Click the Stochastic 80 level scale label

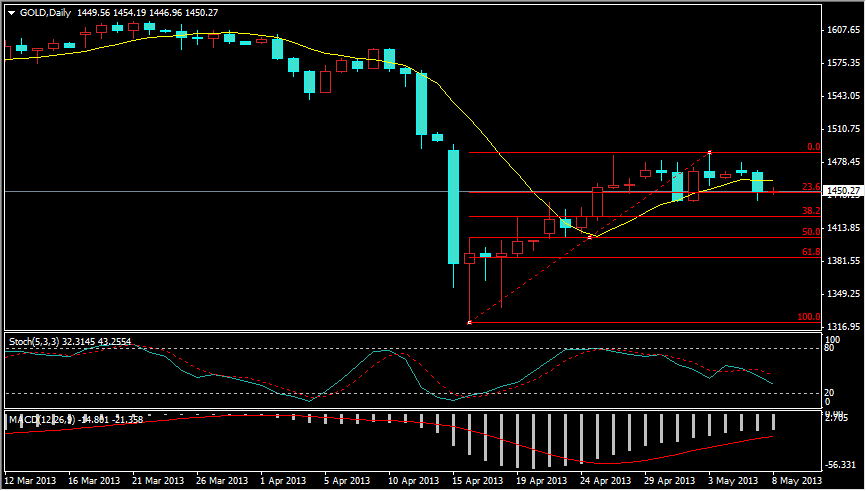pos(831,349)
